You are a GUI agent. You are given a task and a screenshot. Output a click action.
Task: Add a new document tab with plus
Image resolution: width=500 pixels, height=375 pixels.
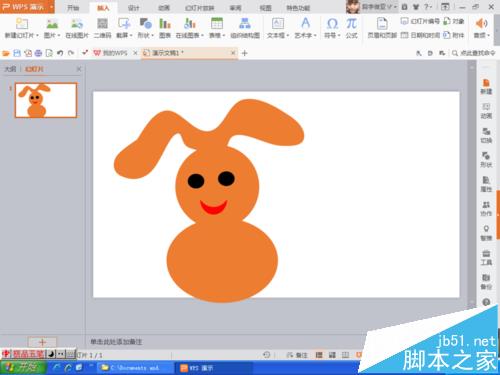(x=244, y=53)
